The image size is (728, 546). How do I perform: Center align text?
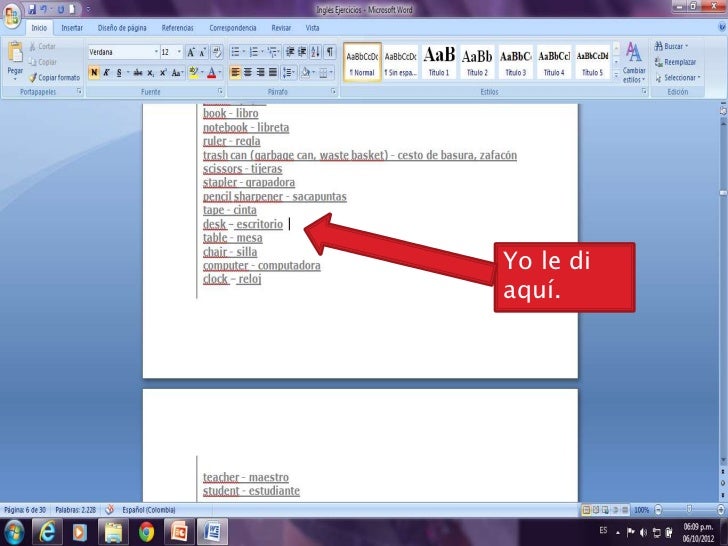(x=248, y=72)
